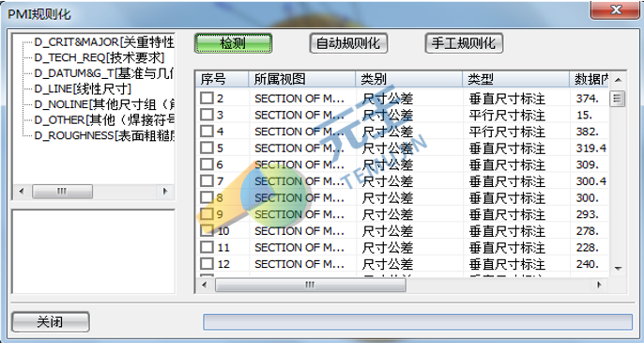Click the 检测 button
The width and height of the screenshot is (644, 343).
pyautogui.click(x=233, y=43)
